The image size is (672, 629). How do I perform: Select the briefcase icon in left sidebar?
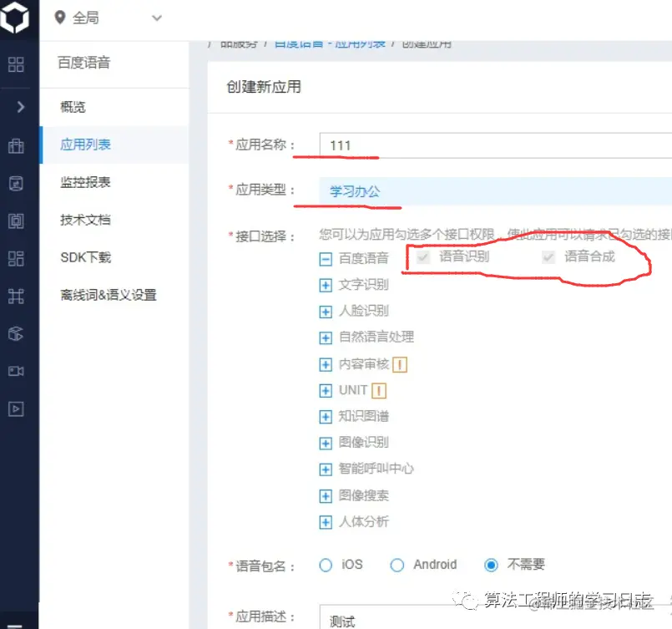click(x=15, y=145)
